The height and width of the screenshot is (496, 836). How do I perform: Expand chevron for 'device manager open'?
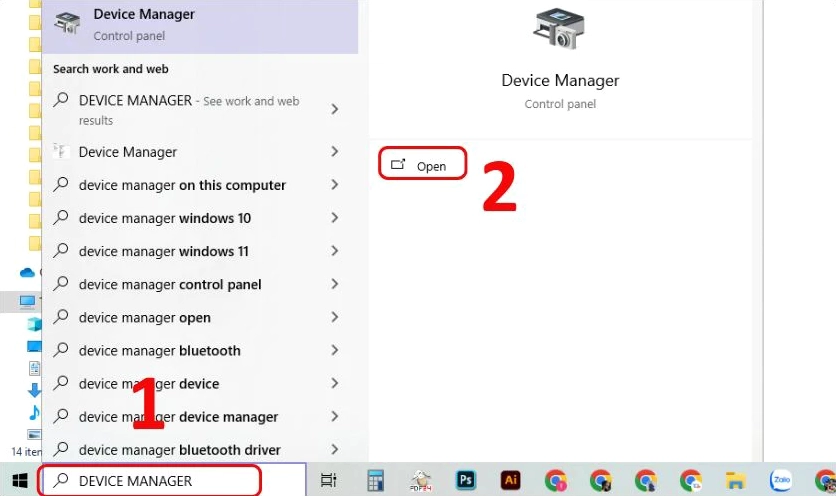point(335,317)
